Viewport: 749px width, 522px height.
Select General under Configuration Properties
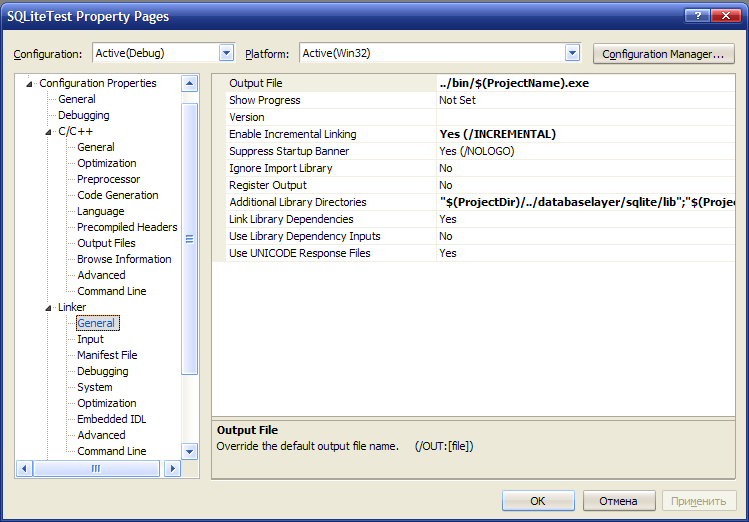coord(77,99)
